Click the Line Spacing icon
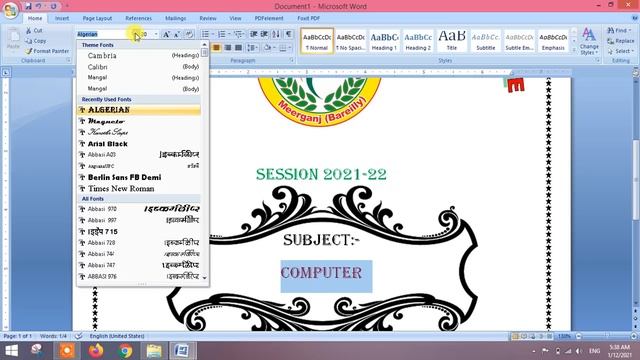The image size is (640, 360). click(x=251, y=48)
